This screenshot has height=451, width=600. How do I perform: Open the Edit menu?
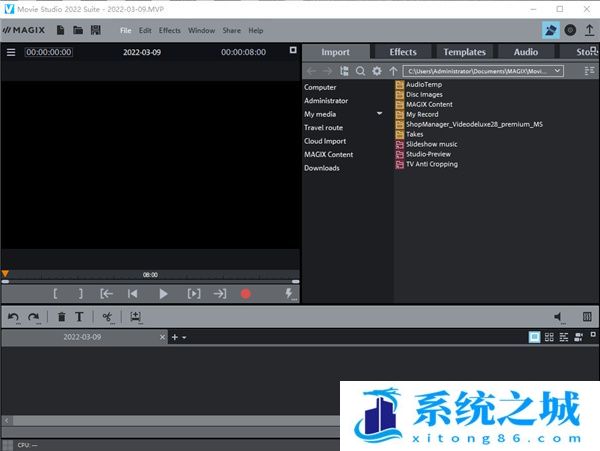(x=145, y=30)
